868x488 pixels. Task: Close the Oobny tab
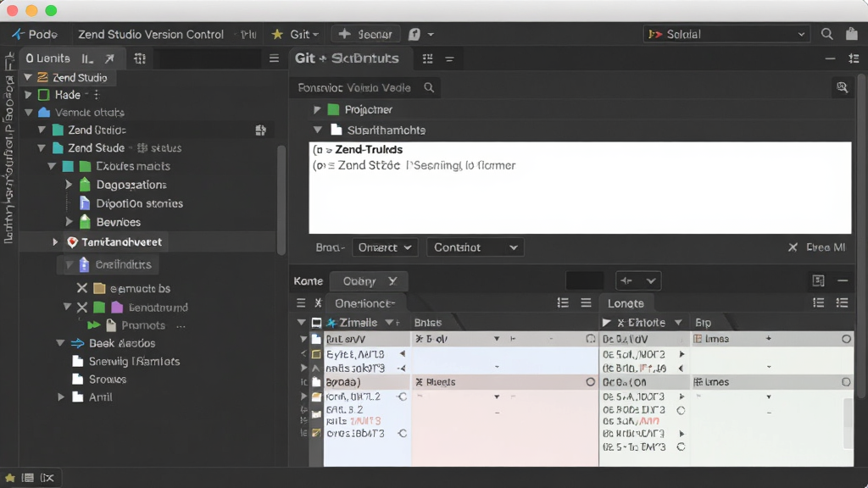click(x=392, y=281)
